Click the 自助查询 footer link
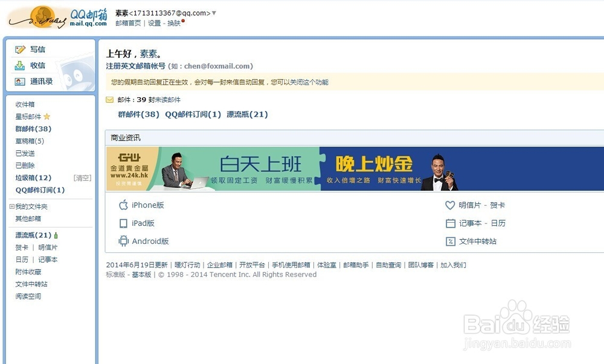Viewport: 604px width, 364px height. (x=388, y=265)
